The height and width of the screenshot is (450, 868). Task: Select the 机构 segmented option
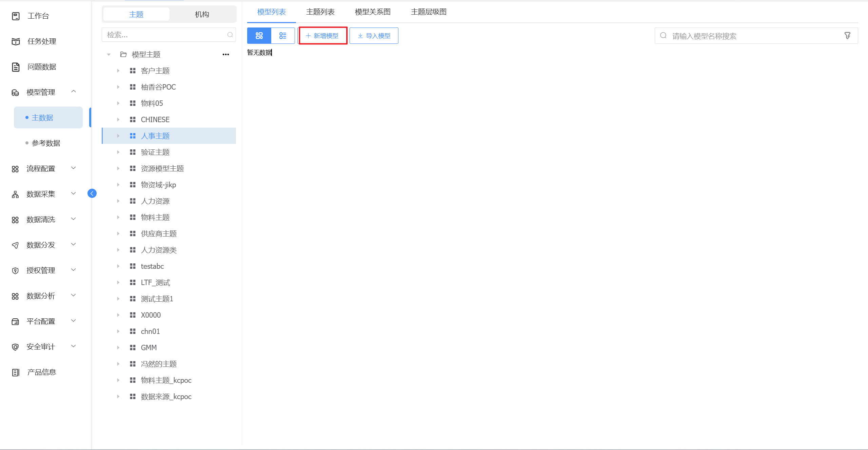tap(202, 14)
